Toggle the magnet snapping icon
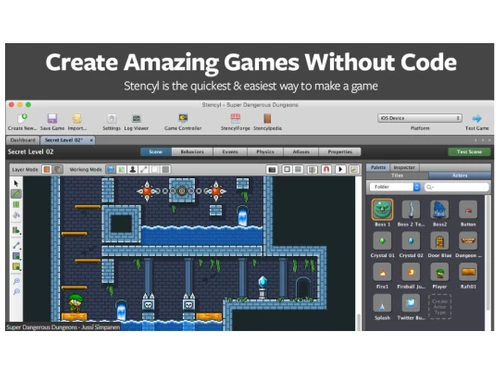The height and width of the screenshot is (375, 500). click(326, 169)
